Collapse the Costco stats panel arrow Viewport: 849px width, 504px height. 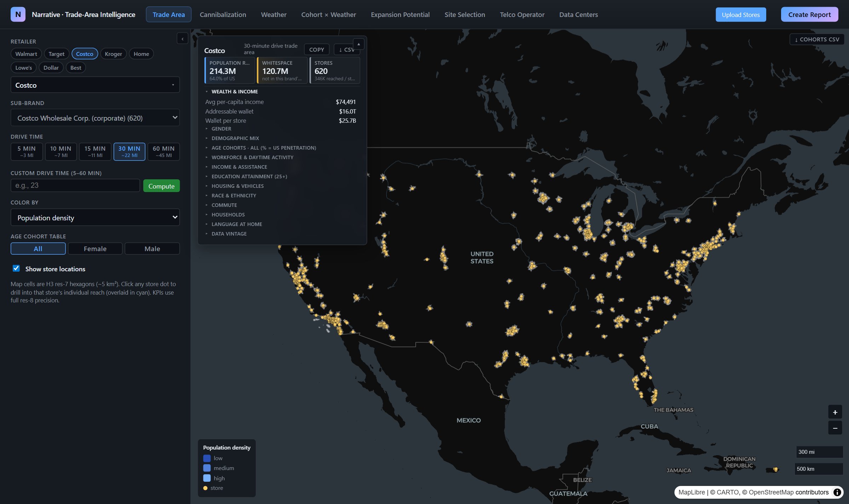click(358, 44)
